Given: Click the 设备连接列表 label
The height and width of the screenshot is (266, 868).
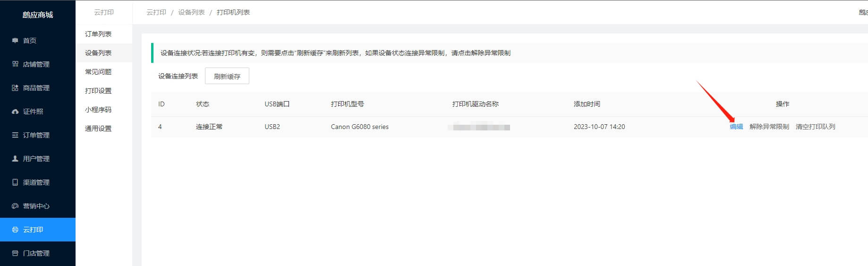Looking at the screenshot, I should point(178,76).
